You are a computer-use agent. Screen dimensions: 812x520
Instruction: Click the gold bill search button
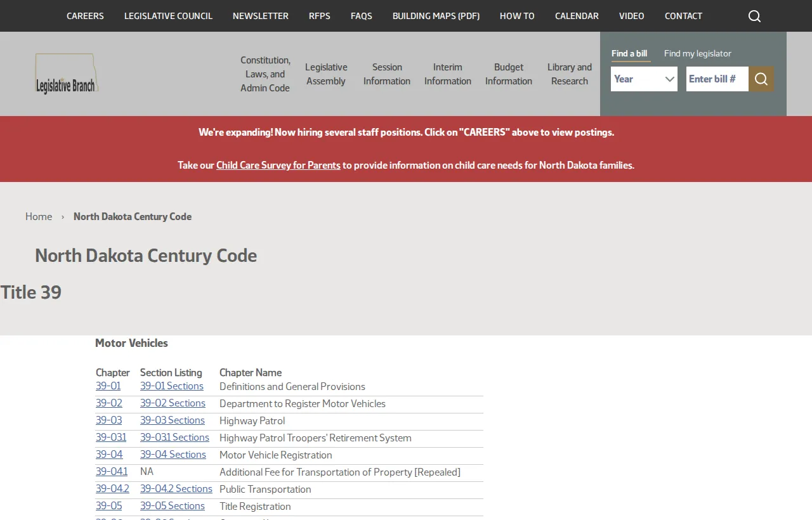pyautogui.click(x=761, y=79)
